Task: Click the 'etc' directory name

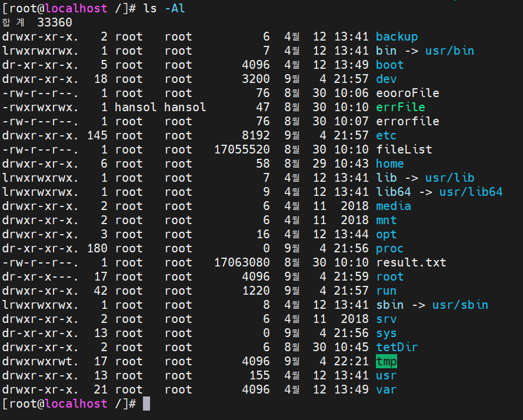Action: 387,135
